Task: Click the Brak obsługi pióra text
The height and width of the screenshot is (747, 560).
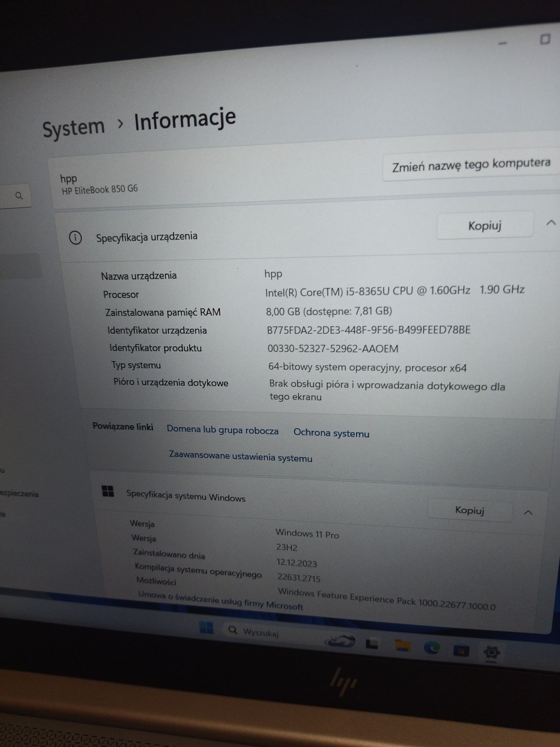Action: point(387,390)
